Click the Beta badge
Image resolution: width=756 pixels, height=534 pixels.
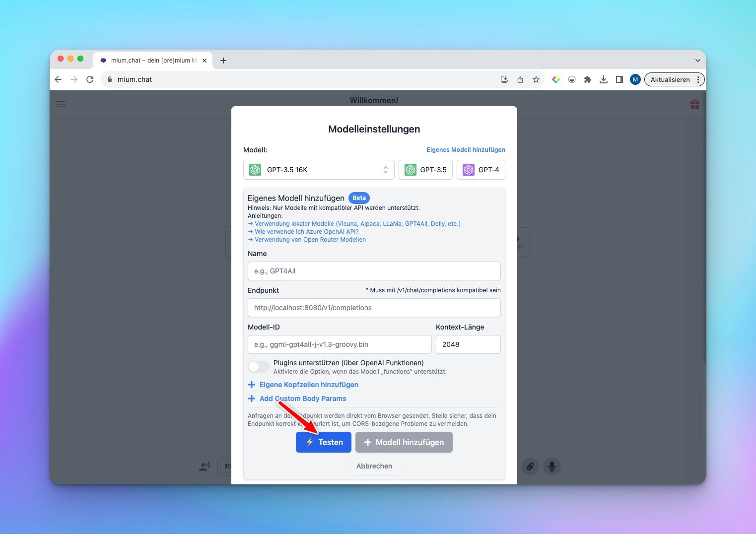[359, 198]
